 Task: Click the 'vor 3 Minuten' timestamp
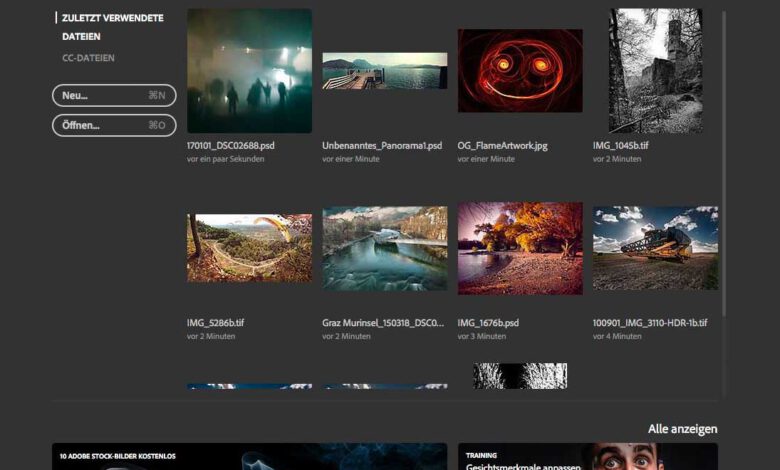point(482,336)
